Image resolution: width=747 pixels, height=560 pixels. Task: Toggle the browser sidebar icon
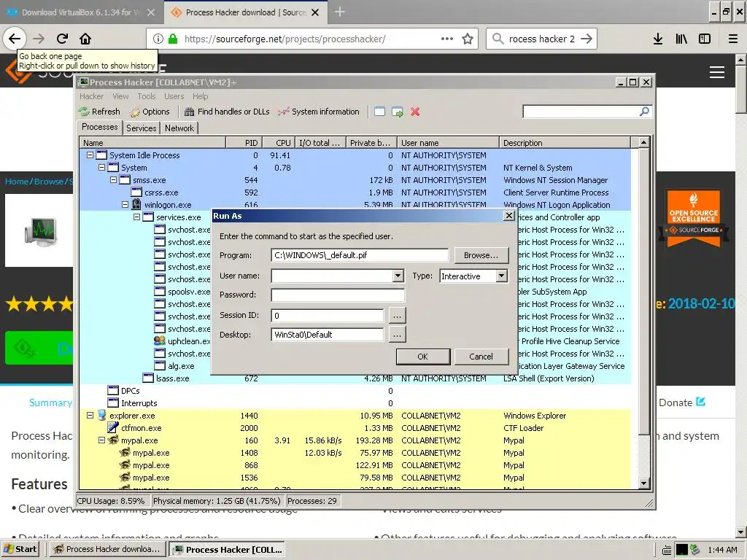click(x=705, y=39)
